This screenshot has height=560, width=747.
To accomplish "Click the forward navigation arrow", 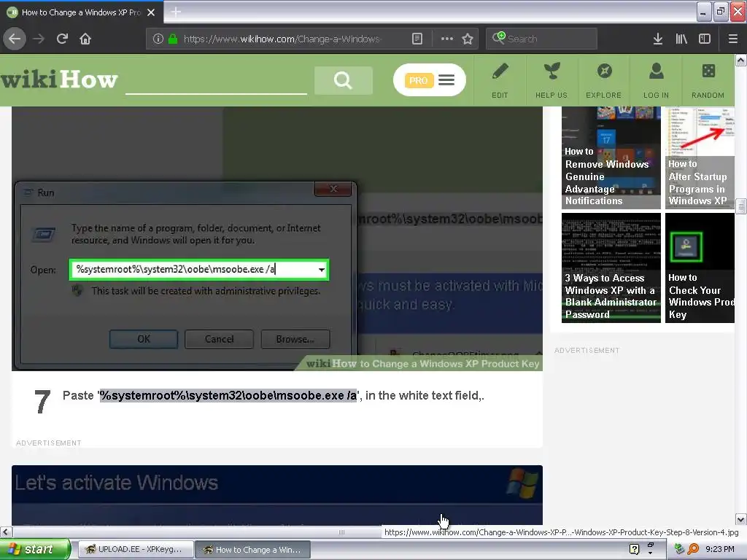I will [x=39, y=39].
